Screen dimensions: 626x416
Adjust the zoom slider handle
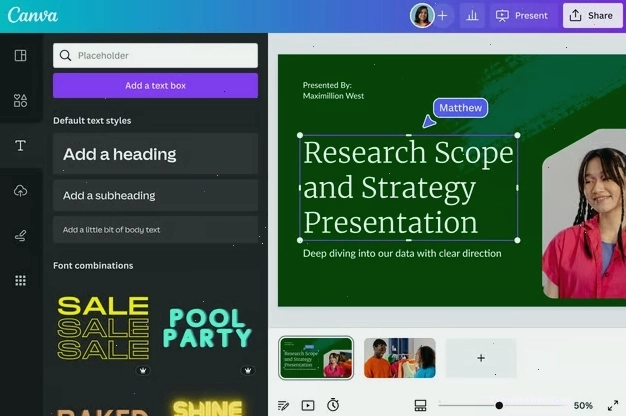(499, 406)
